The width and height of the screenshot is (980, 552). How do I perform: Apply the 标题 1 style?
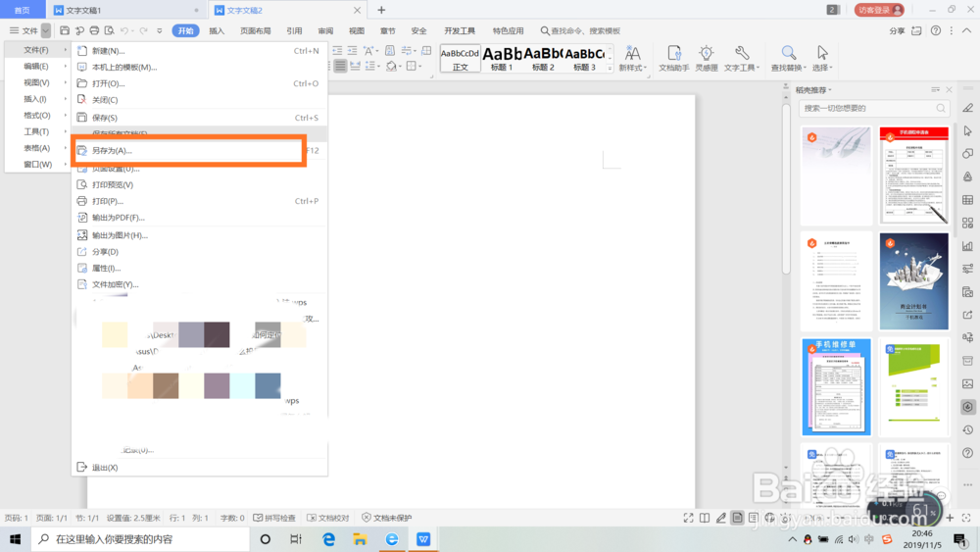502,58
